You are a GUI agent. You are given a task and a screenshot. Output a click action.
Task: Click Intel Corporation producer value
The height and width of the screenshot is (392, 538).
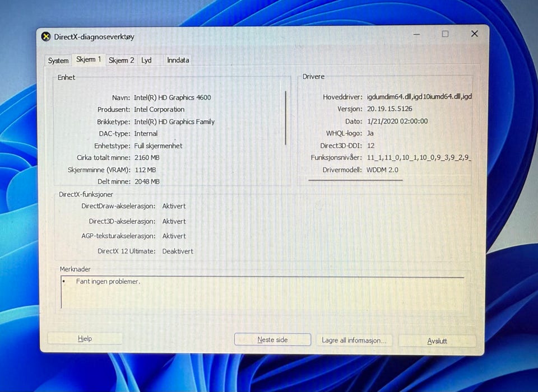[159, 109]
